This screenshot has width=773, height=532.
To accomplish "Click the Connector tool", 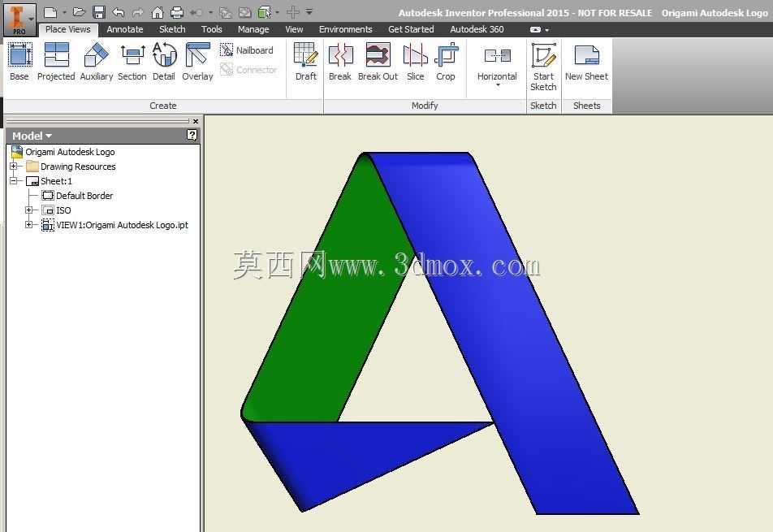I will coord(248,70).
